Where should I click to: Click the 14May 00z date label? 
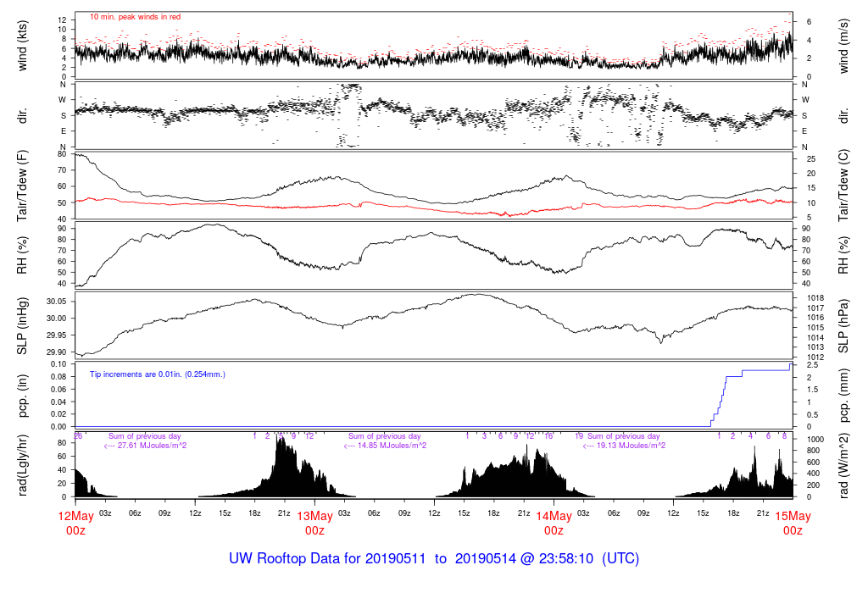[554, 524]
